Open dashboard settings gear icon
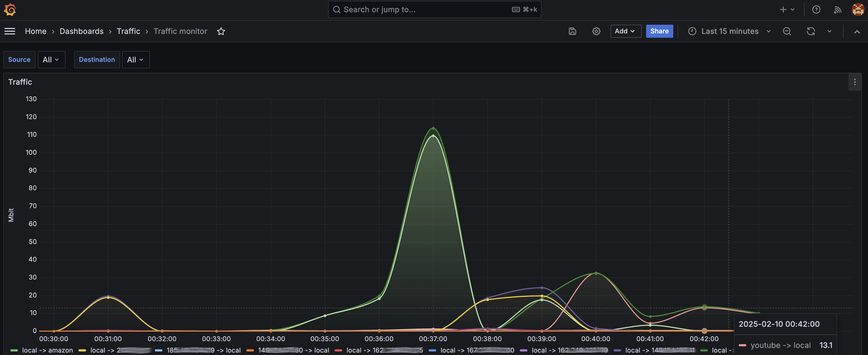This screenshot has width=868, height=355. 596,31
